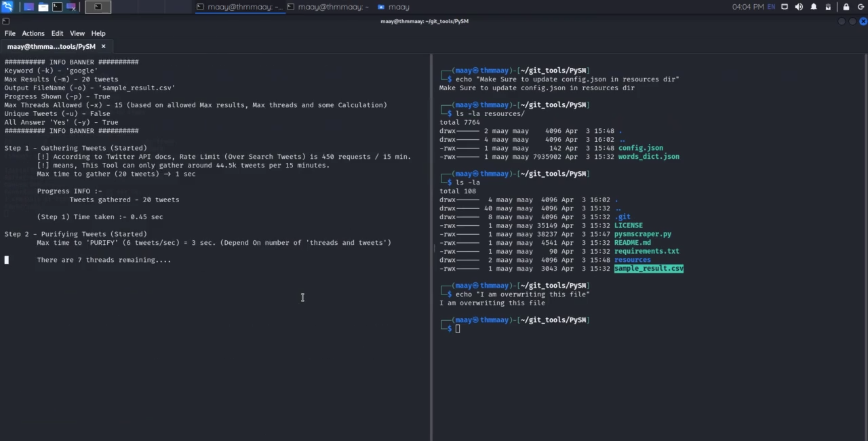Viewport: 868px width, 441px height.
Task: Open the View menu
Action: point(77,33)
